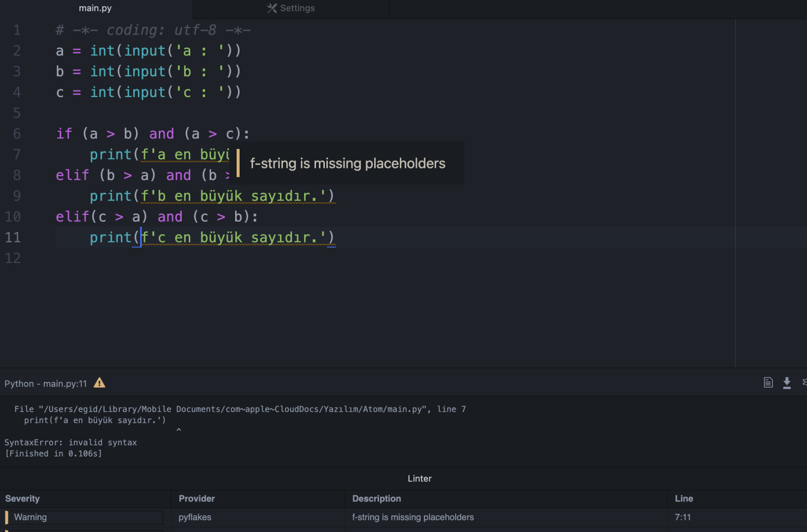Image resolution: width=807 pixels, height=532 pixels.
Task: Sort linter results by Severity column
Action: pos(23,499)
